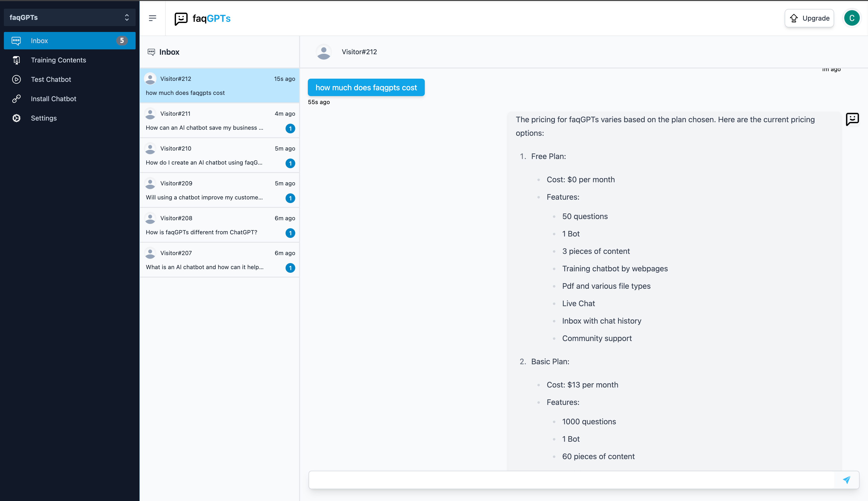The height and width of the screenshot is (501, 868).
Task: Click the faqGPTs logo icon in header
Action: click(x=181, y=19)
